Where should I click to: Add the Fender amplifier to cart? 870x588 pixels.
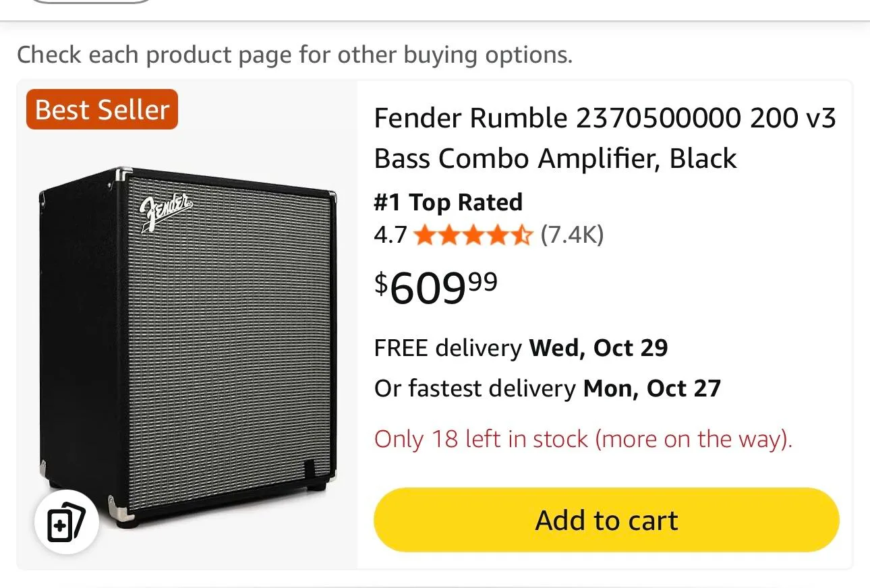tap(606, 520)
